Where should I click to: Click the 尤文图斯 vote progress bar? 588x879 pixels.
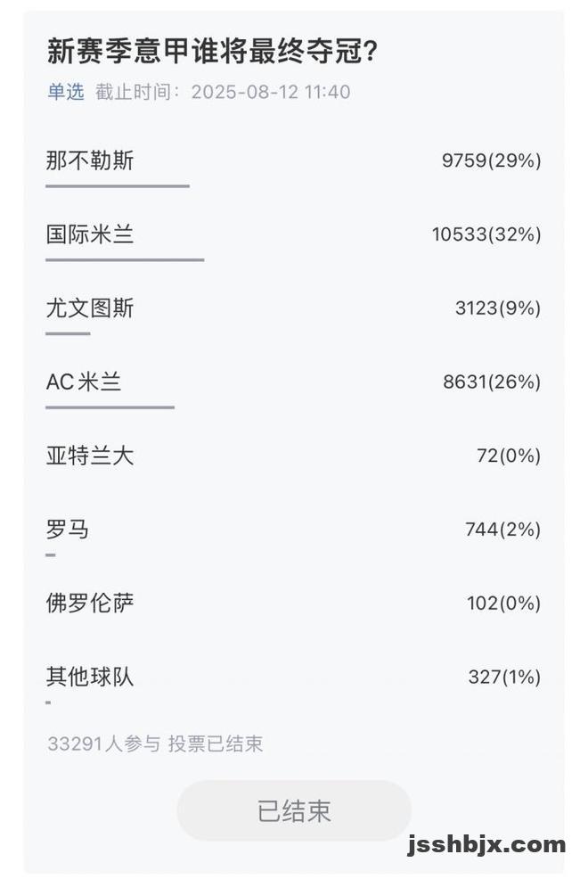pos(69,333)
